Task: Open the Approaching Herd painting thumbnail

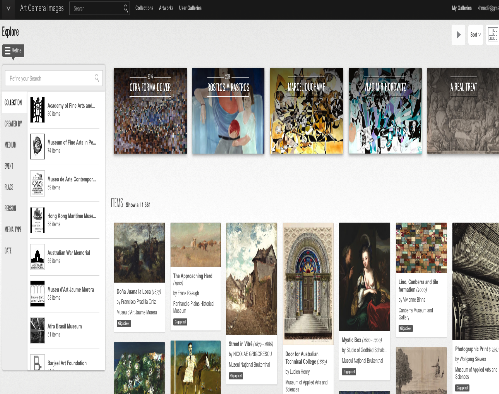Action: click(196, 245)
